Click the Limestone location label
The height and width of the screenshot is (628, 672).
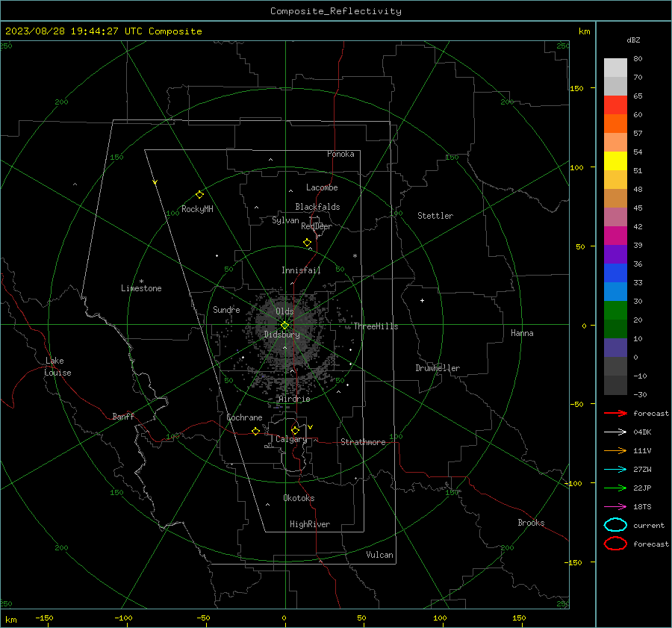coord(141,288)
